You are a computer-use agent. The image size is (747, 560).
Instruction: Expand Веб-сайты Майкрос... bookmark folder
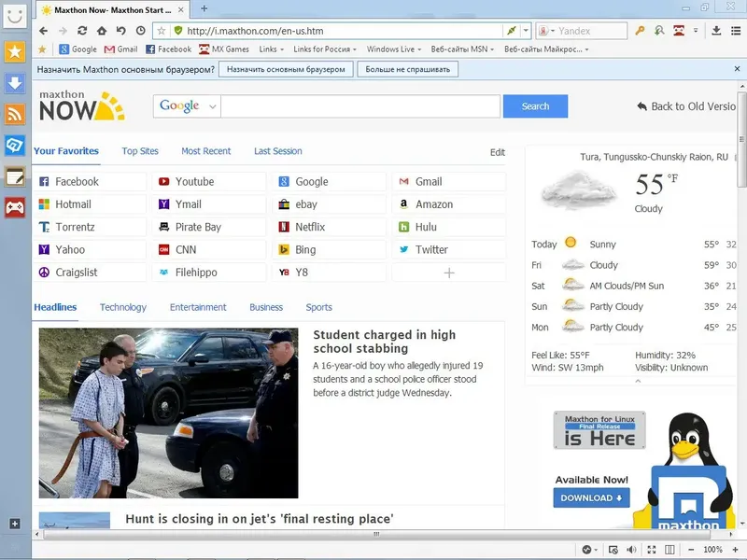click(x=546, y=49)
